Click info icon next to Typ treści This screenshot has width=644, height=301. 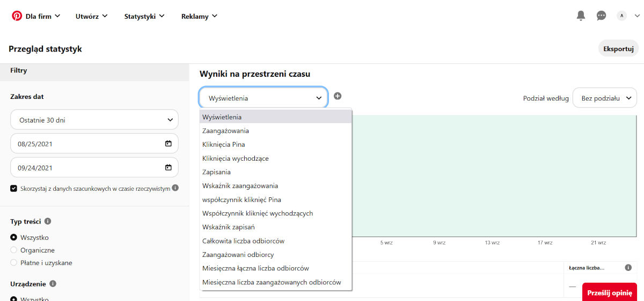tap(48, 221)
